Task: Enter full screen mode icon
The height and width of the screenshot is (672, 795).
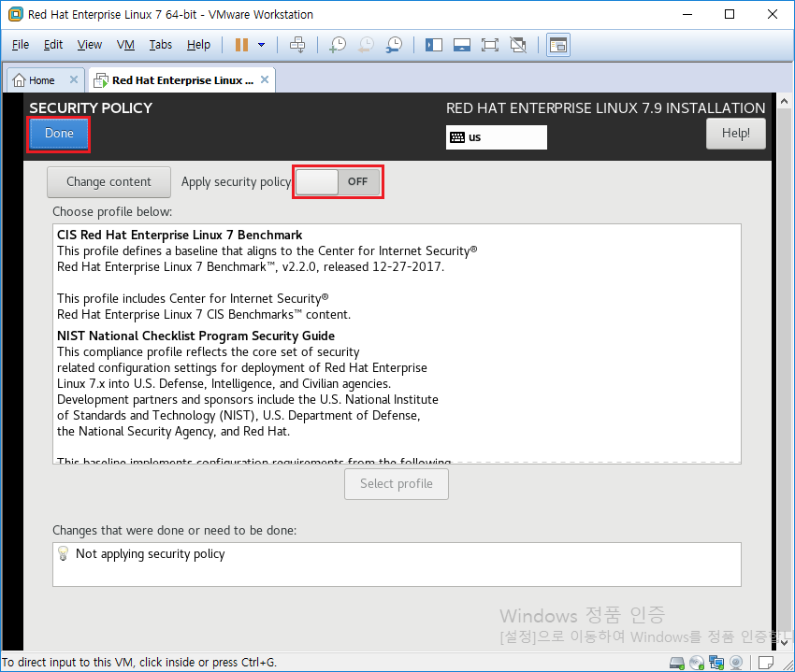Action: pos(490,45)
